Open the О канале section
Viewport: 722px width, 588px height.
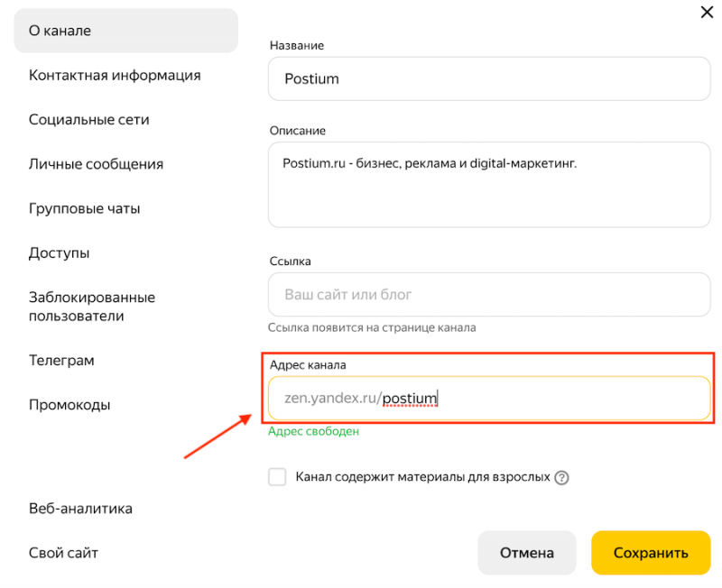[125, 32]
